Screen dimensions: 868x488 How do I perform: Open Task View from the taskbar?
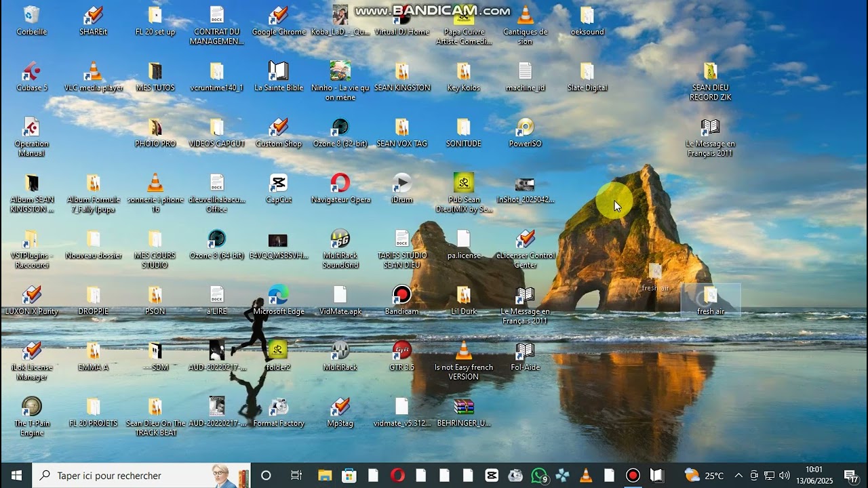tap(296, 475)
